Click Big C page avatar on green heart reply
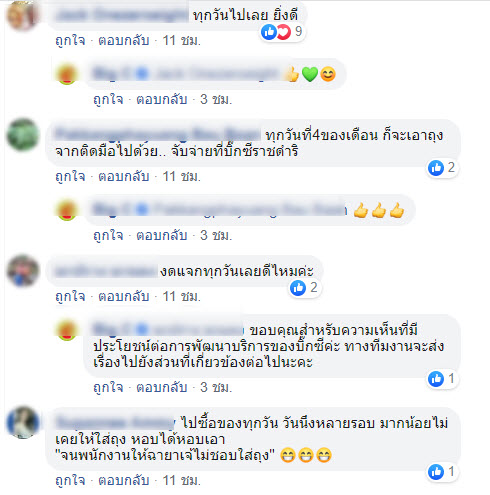 [x=67, y=74]
